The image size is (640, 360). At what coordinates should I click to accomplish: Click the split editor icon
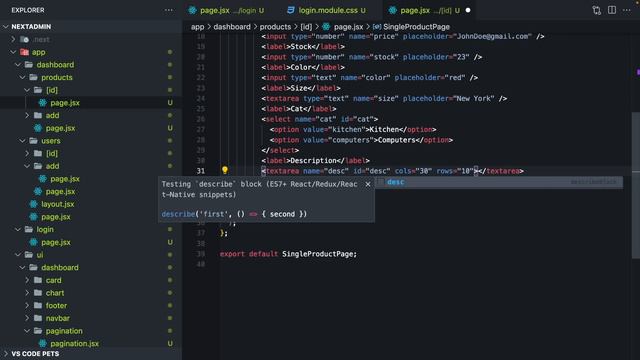coord(611,10)
